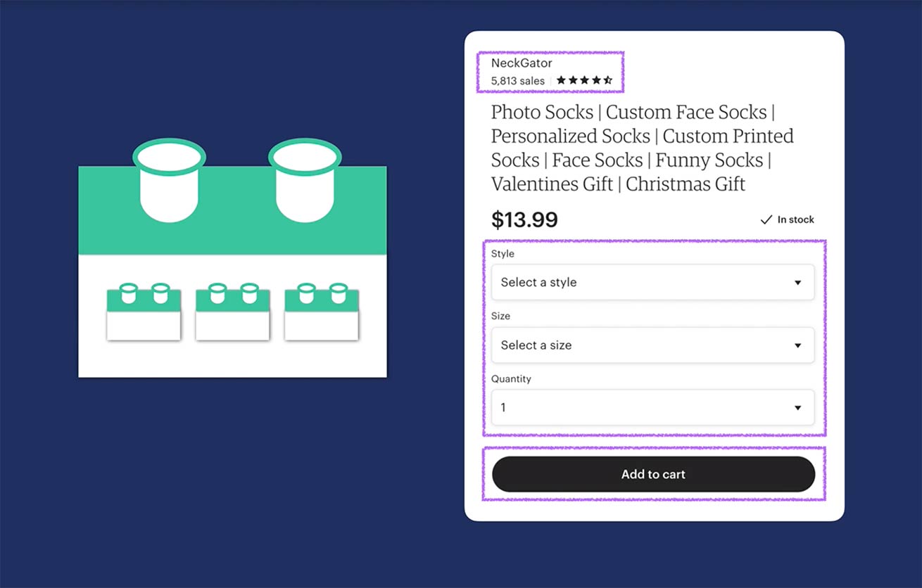Click the arrow on the Style dropdown
The width and height of the screenshot is (922, 588).
tap(797, 283)
